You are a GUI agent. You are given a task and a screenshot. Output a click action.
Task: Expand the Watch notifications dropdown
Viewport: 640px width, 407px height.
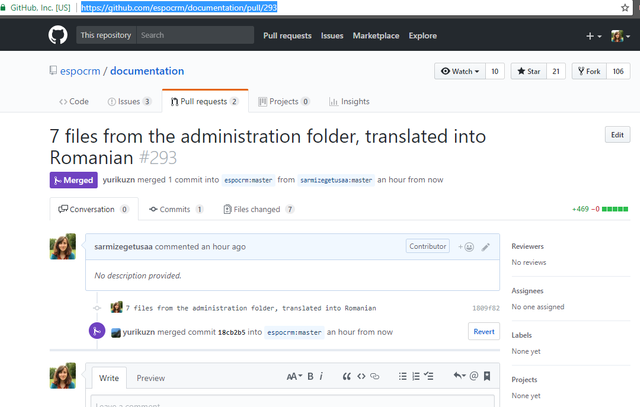coord(460,71)
